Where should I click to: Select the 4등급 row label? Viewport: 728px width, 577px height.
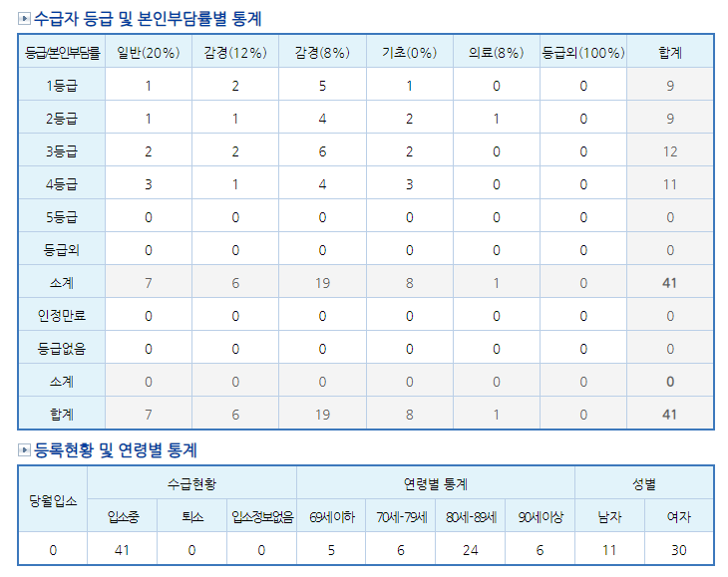point(62,184)
